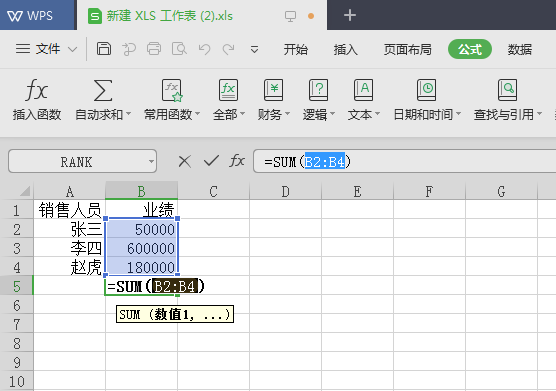This screenshot has width=556, height=391.
Task: Cancel formula entry with the X button
Action: pos(184,161)
